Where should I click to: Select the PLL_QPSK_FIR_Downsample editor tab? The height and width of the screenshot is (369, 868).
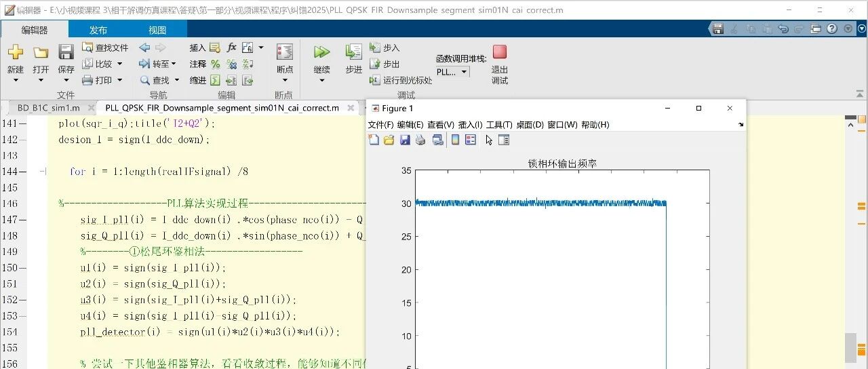222,108
